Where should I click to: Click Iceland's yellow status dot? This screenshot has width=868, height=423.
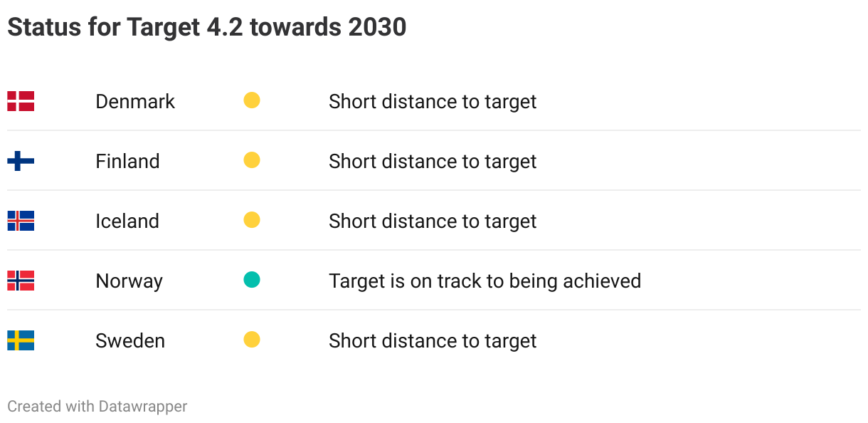pos(252,220)
